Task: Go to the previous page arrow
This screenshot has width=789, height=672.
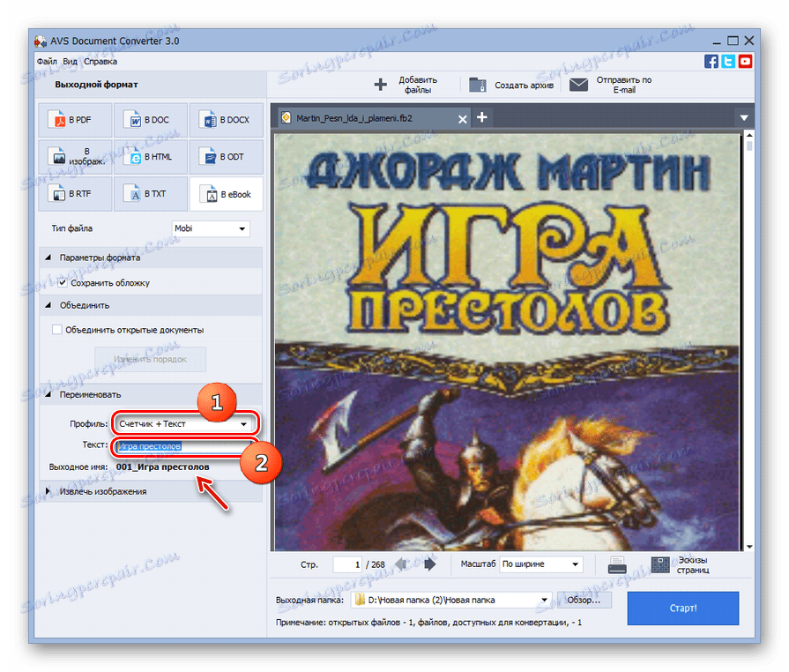Action: tap(401, 564)
